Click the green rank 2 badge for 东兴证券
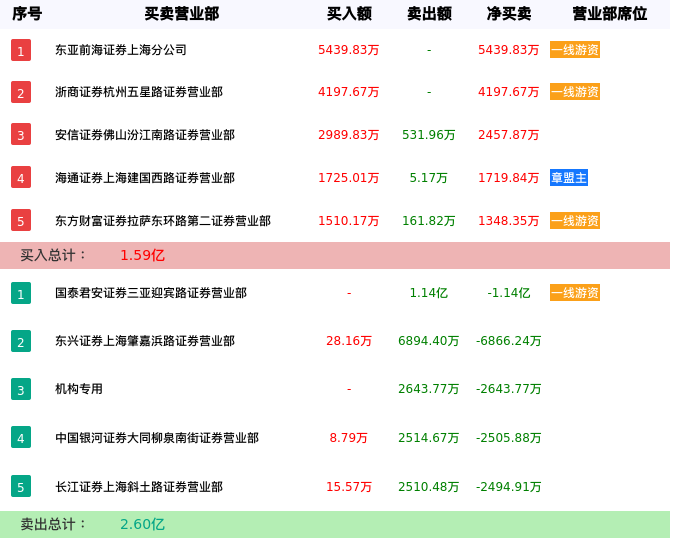The image size is (676, 540). point(21,341)
